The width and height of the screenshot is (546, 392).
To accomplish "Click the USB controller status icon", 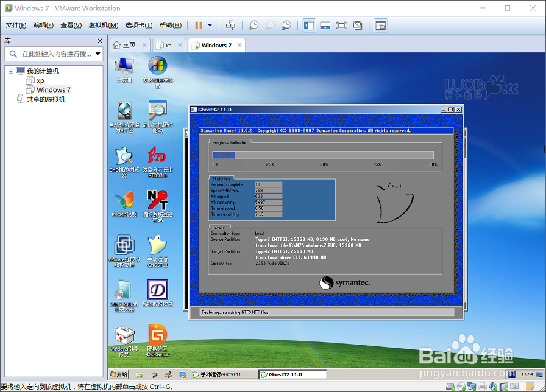I will pos(504,387).
